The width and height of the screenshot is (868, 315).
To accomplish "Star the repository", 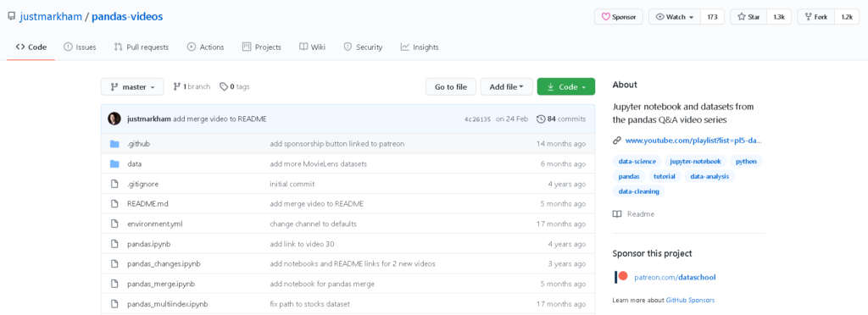I will (x=748, y=17).
